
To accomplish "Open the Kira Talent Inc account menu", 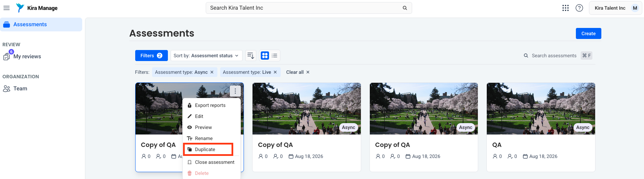I will click(615, 8).
